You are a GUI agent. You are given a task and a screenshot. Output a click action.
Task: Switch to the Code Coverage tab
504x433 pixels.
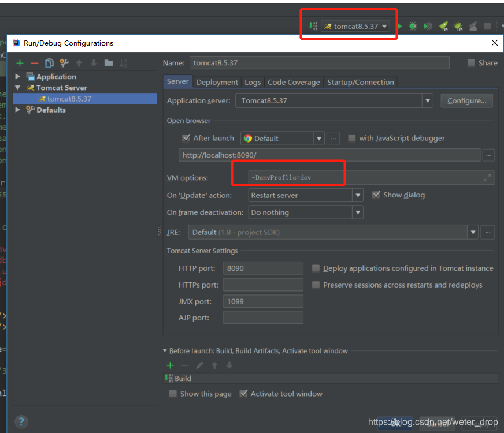[294, 82]
